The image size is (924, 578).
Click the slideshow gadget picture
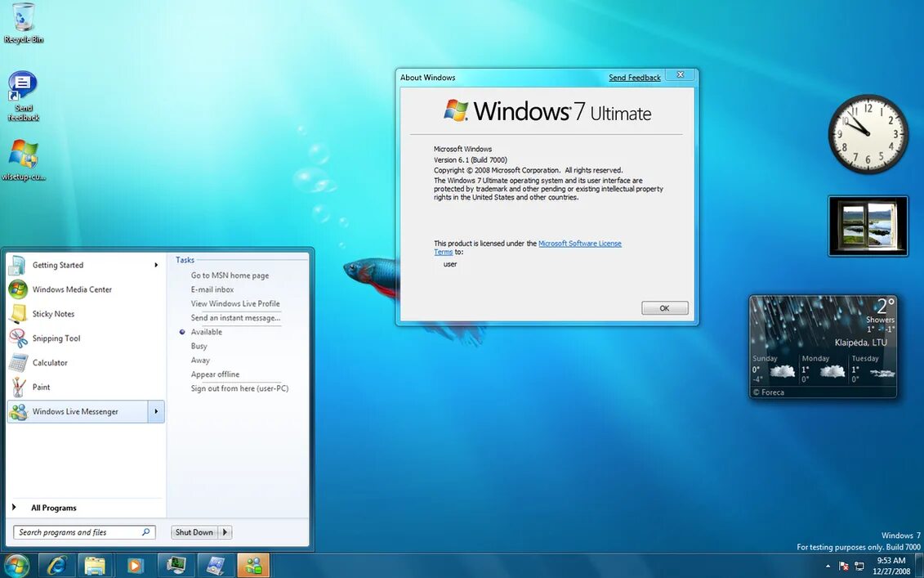point(868,226)
